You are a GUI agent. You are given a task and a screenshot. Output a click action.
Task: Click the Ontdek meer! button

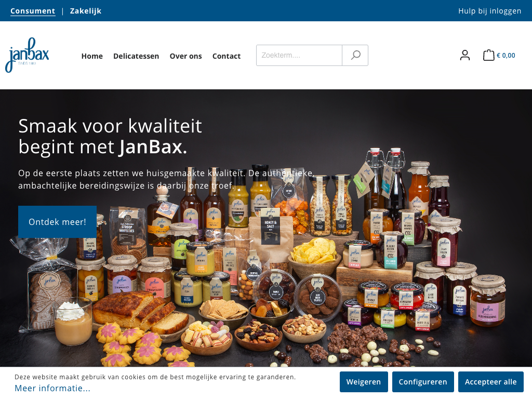(57, 222)
